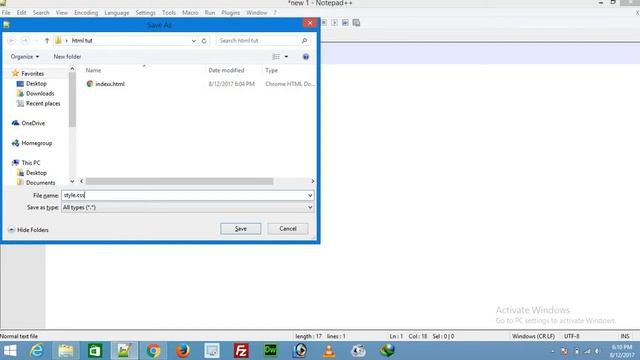Open Notepad++ Settings menu
640x360 pixels.
[x=145, y=13]
